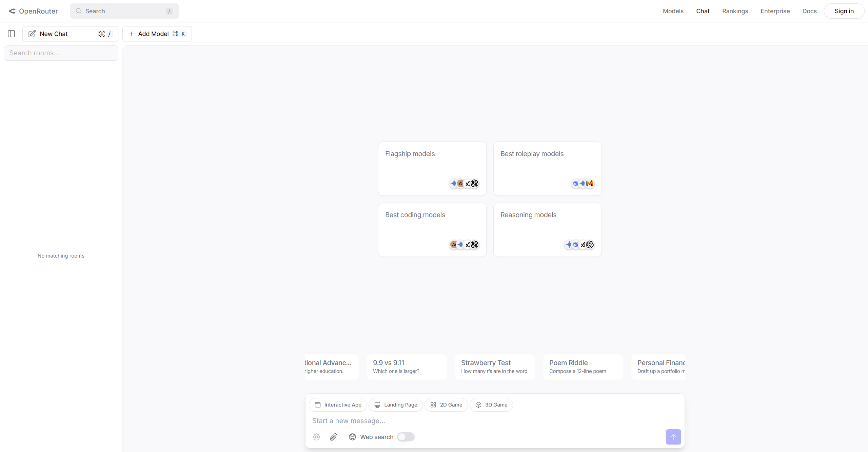Click the Search rooms input field
This screenshot has height=452, width=868.
[61, 53]
